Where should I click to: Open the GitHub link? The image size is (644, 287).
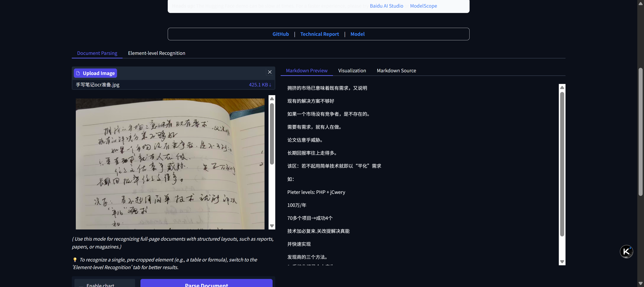click(x=280, y=34)
